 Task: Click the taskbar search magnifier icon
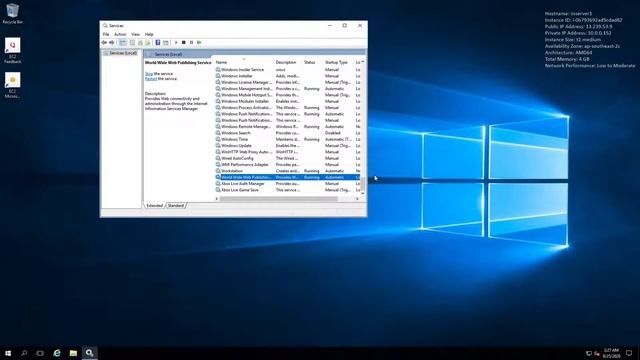tap(24, 353)
